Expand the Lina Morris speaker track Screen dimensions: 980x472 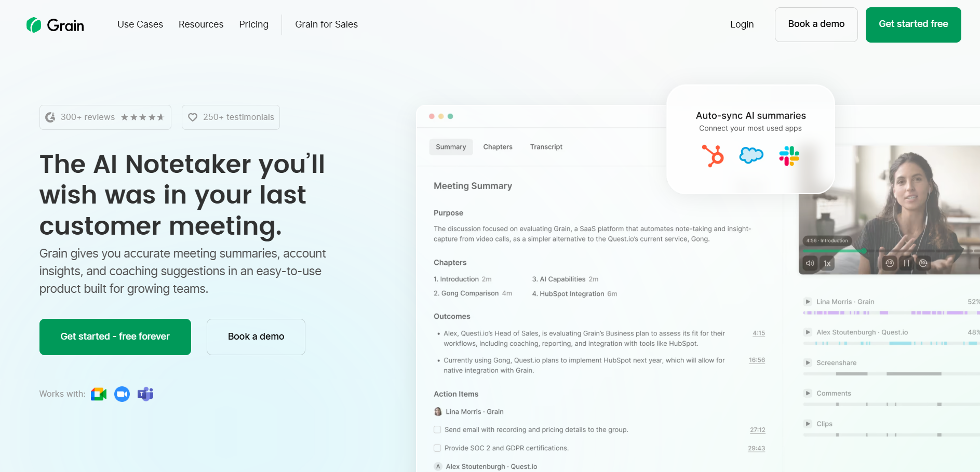[808, 302]
